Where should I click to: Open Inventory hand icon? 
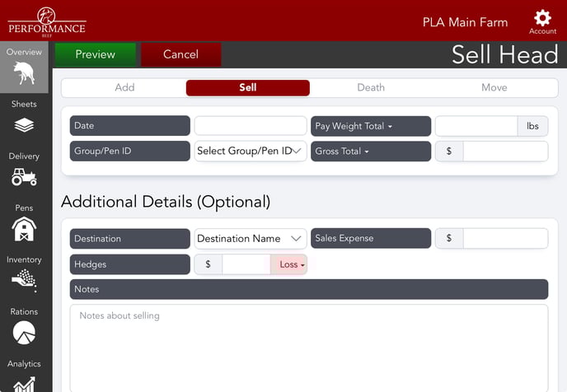click(25, 281)
